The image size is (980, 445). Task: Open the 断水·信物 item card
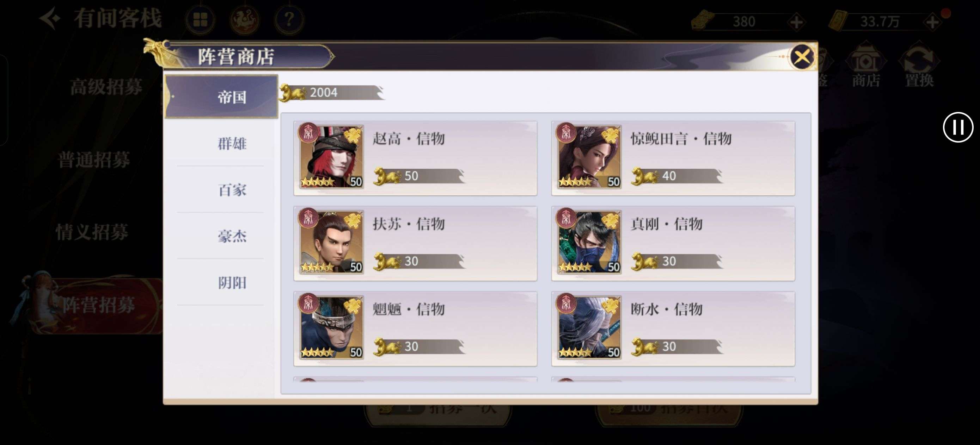[x=673, y=329]
